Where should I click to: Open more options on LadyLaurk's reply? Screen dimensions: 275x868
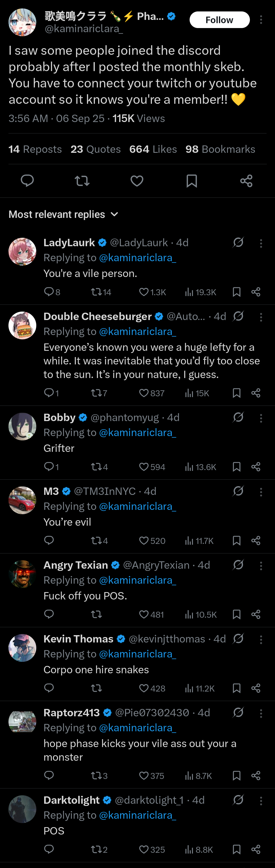point(261,243)
